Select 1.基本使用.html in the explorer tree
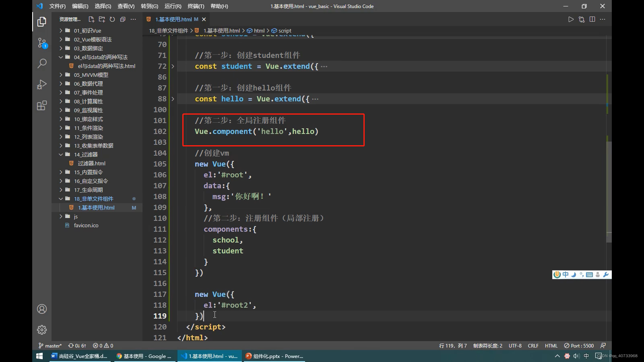Screen dimensions: 644x362 97,208
